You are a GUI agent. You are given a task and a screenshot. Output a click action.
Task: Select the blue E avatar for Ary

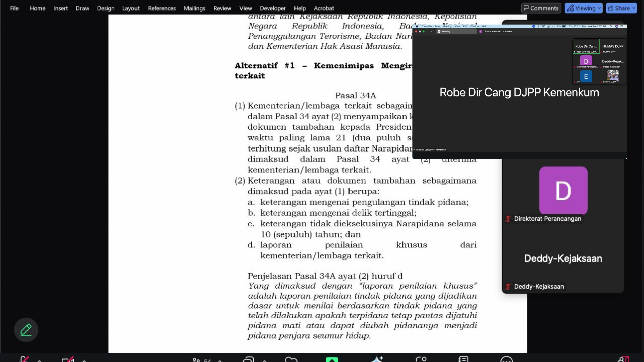[x=586, y=76]
